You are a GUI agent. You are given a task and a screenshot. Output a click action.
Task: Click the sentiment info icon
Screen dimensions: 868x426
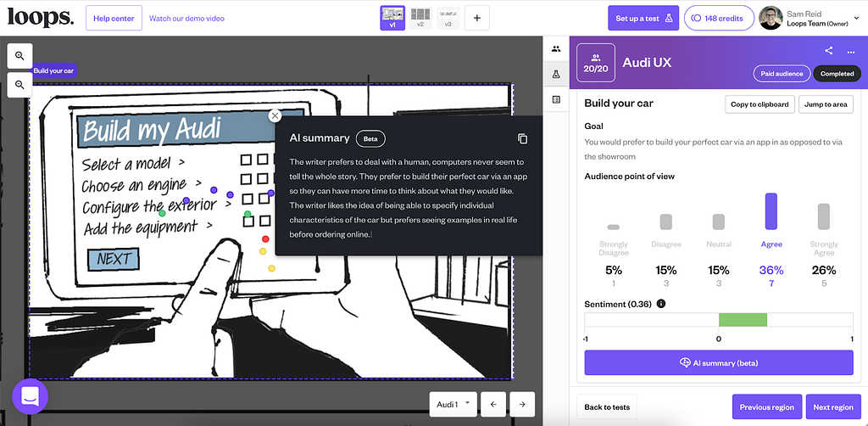click(x=660, y=304)
